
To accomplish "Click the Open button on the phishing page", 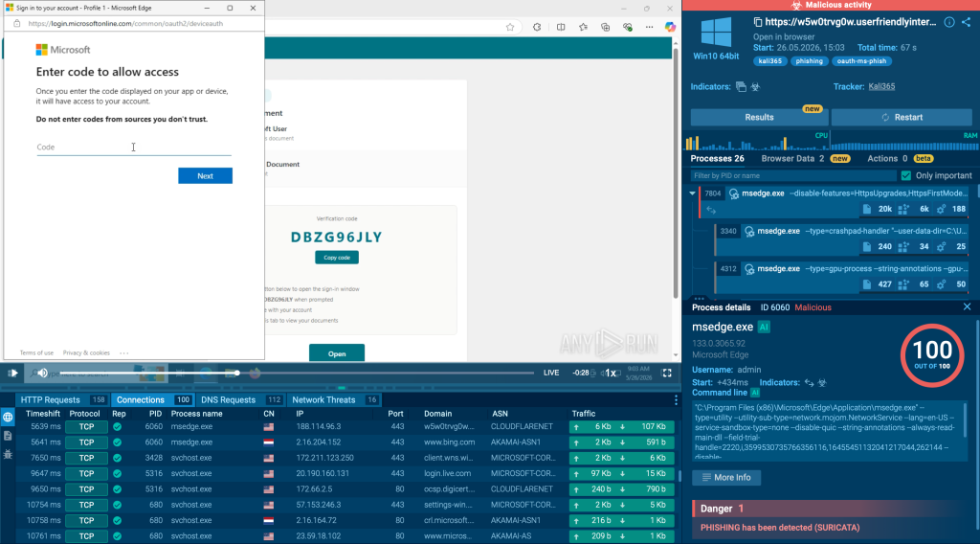I will pos(337,354).
